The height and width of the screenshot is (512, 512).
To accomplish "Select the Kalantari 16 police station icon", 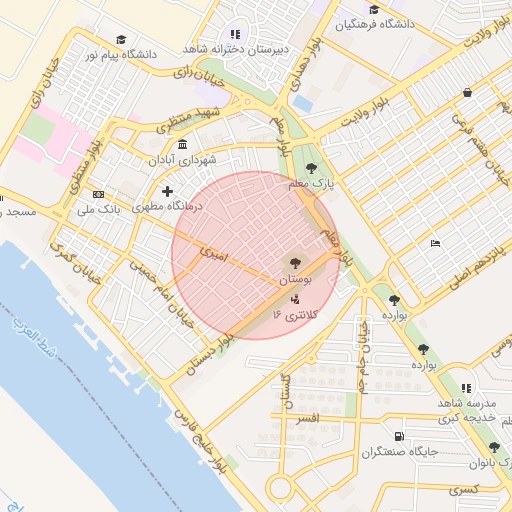I will (295, 300).
